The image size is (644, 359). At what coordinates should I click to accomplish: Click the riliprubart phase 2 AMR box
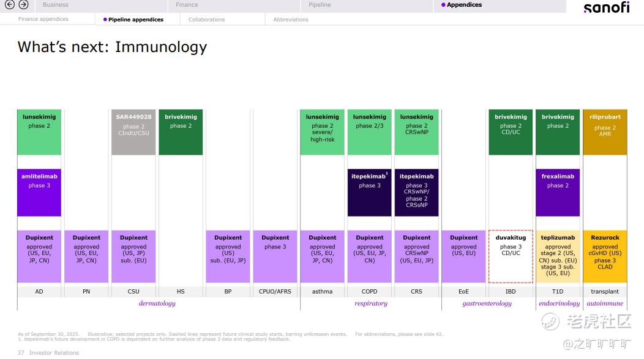click(x=605, y=132)
